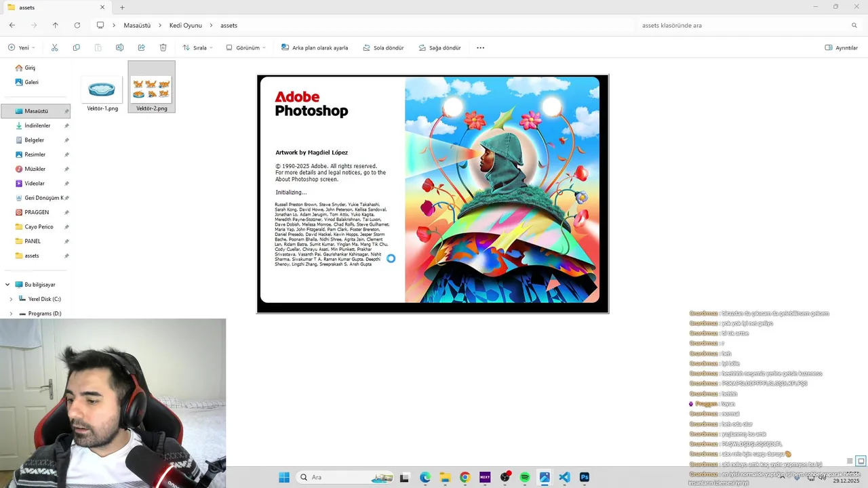
Task: Expand the Programs (D:) node
Action: 11,314
